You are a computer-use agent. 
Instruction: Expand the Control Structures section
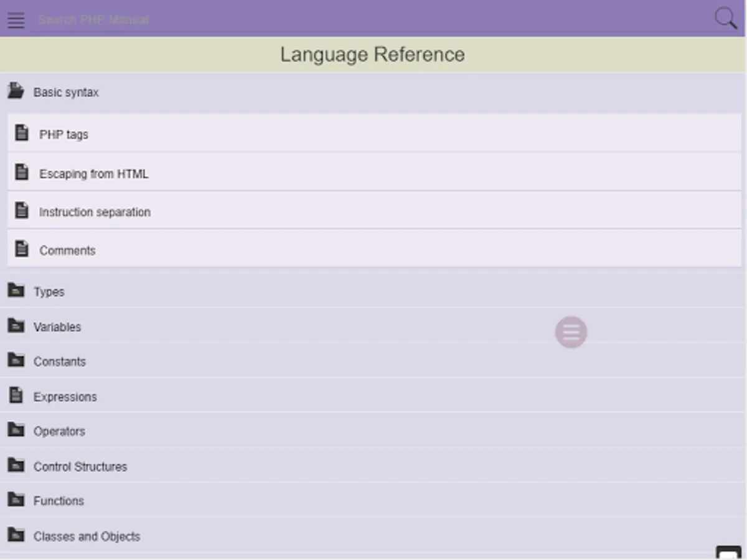80,467
